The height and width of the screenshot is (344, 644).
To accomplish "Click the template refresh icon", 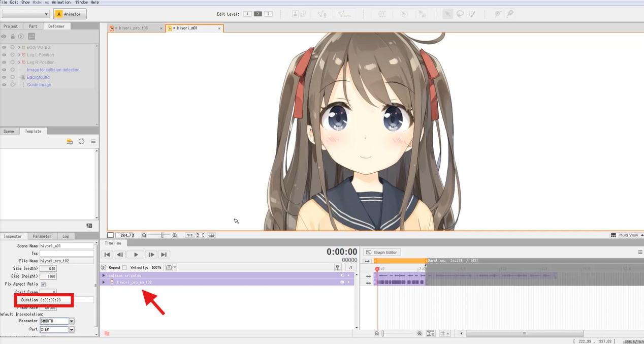I will pos(81,141).
